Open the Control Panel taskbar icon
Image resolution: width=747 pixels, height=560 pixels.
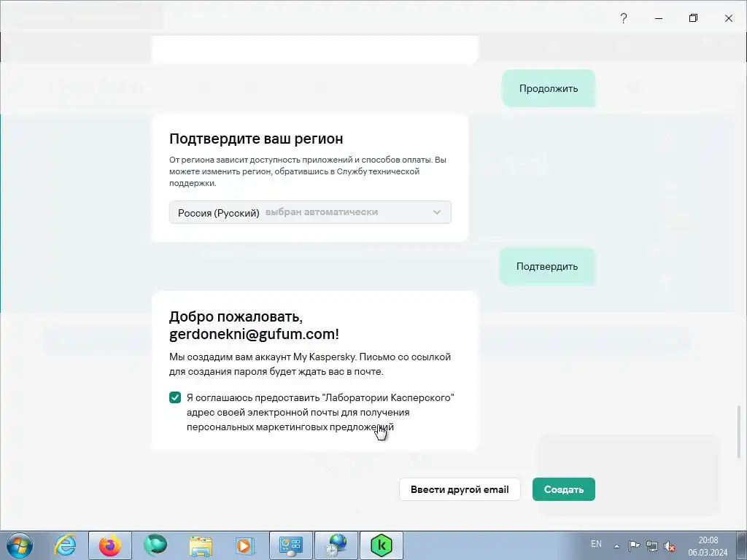click(x=291, y=545)
